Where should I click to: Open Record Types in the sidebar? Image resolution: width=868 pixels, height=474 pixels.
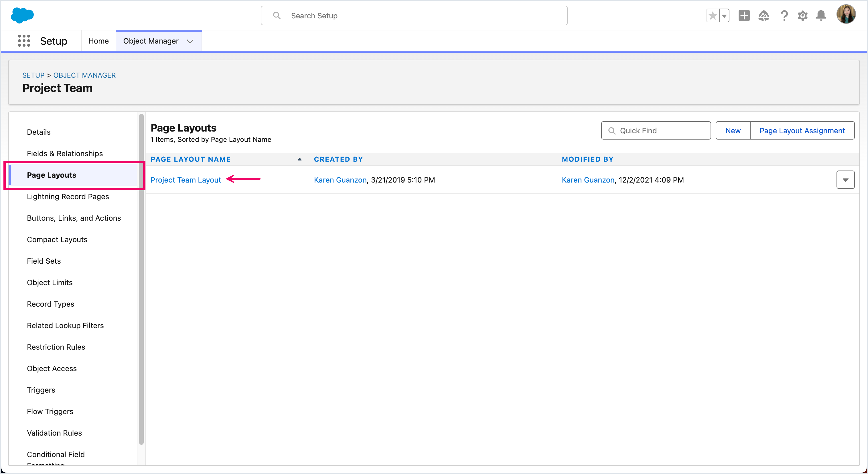click(x=51, y=304)
